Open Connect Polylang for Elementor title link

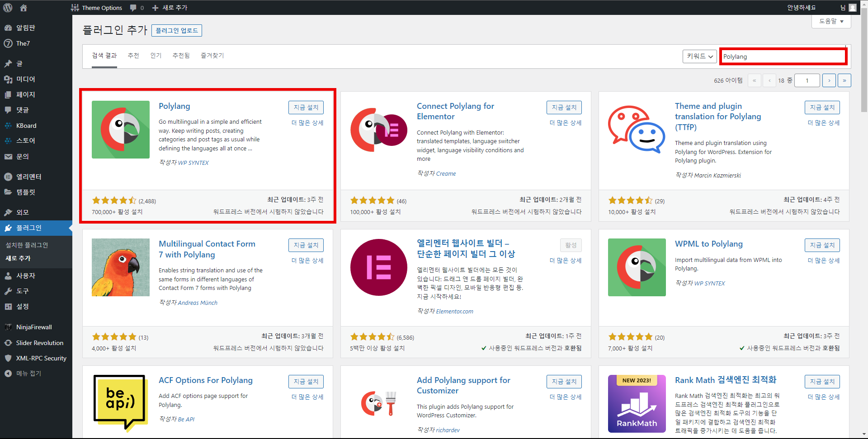tap(455, 111)
